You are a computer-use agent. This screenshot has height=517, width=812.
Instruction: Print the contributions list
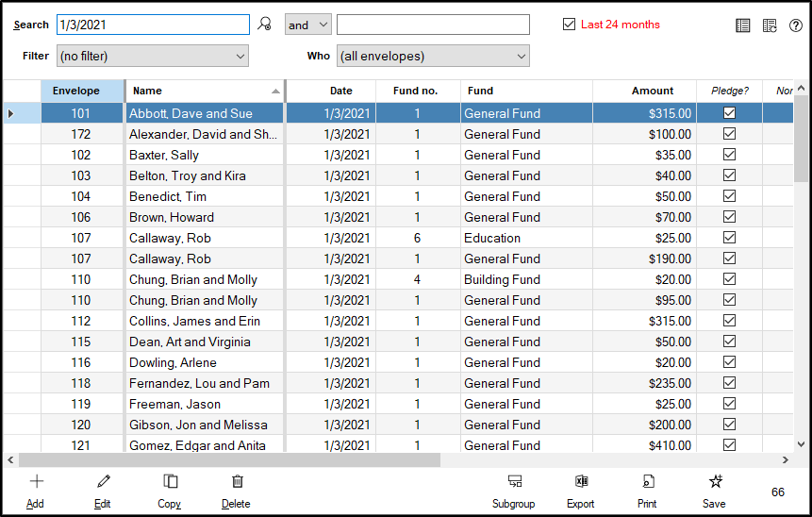pos(647,489)
